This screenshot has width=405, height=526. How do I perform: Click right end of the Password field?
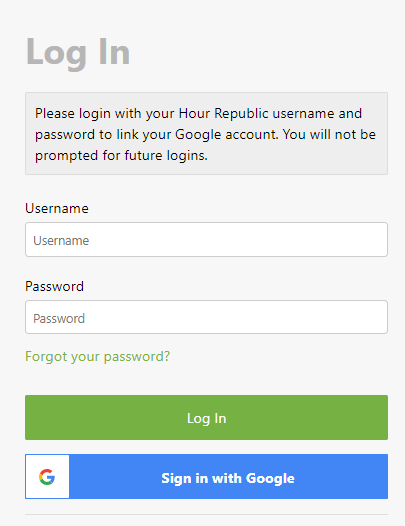pos(377,317)
